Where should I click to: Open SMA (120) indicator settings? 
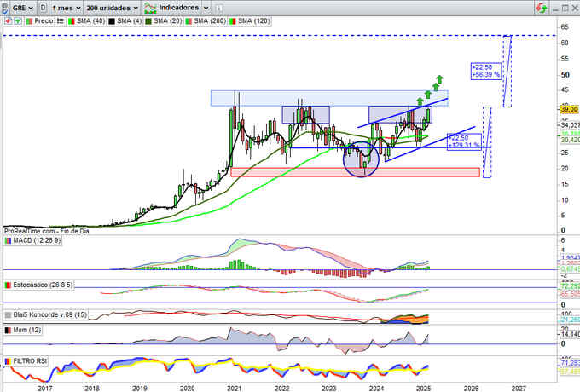pyautogui.click(x=254, y=21)
